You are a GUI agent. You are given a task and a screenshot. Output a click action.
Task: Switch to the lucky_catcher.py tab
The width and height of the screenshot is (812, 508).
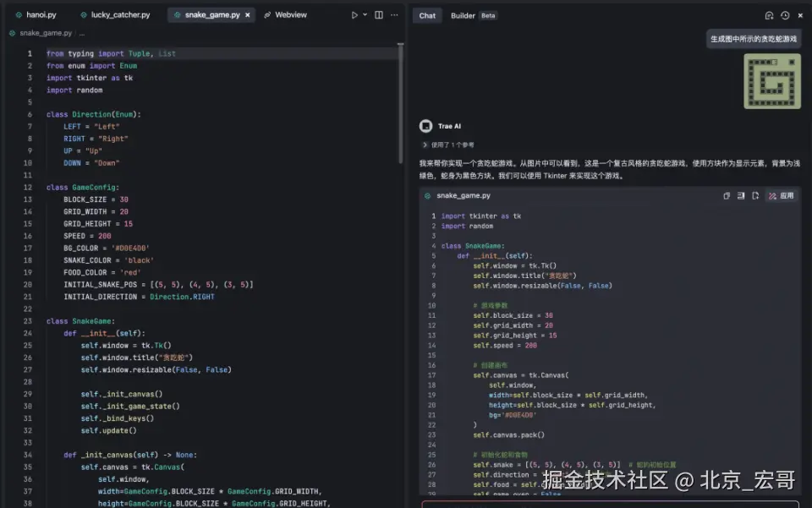tap(115, 15)
